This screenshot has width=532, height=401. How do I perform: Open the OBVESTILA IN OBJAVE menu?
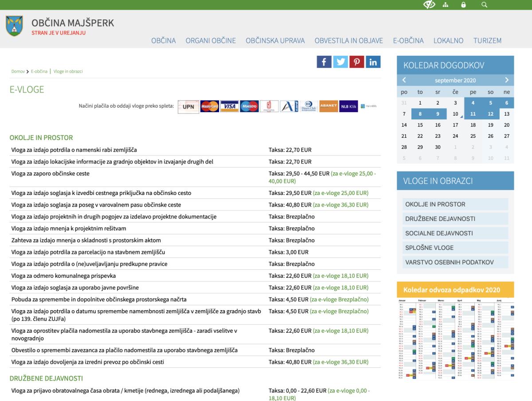click(349, 41)
